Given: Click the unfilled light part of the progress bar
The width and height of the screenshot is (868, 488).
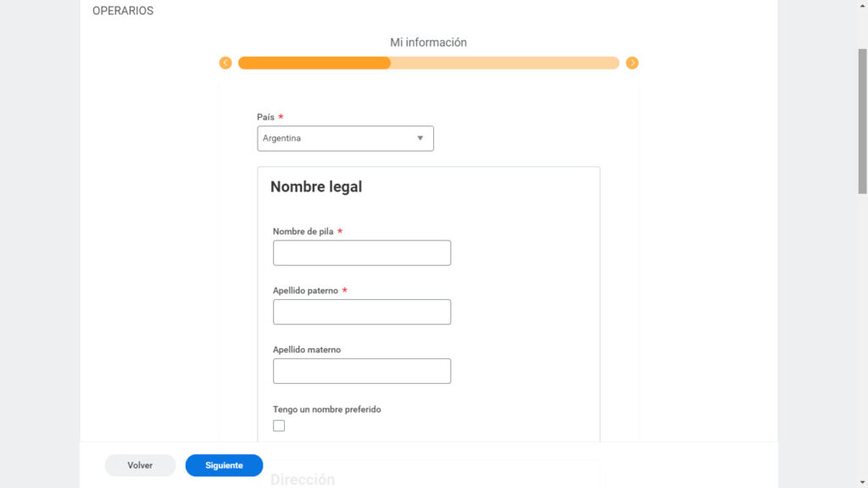Looking at the screenshot, I should tap(504, 63).
